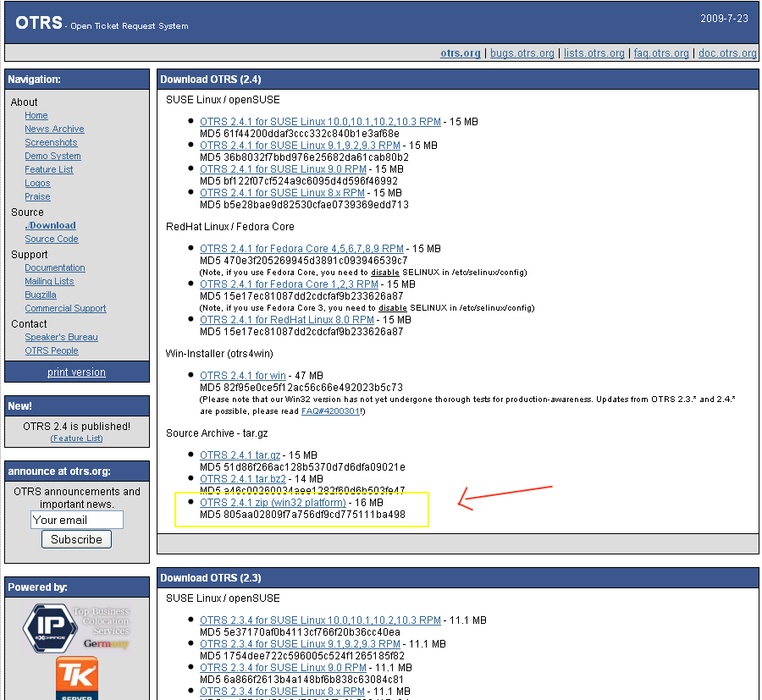The height and width of the screenshot is (700, 762).
Task: Click the Win-Installer (otrs4win) heading text
Action: (x=219, y=354)
